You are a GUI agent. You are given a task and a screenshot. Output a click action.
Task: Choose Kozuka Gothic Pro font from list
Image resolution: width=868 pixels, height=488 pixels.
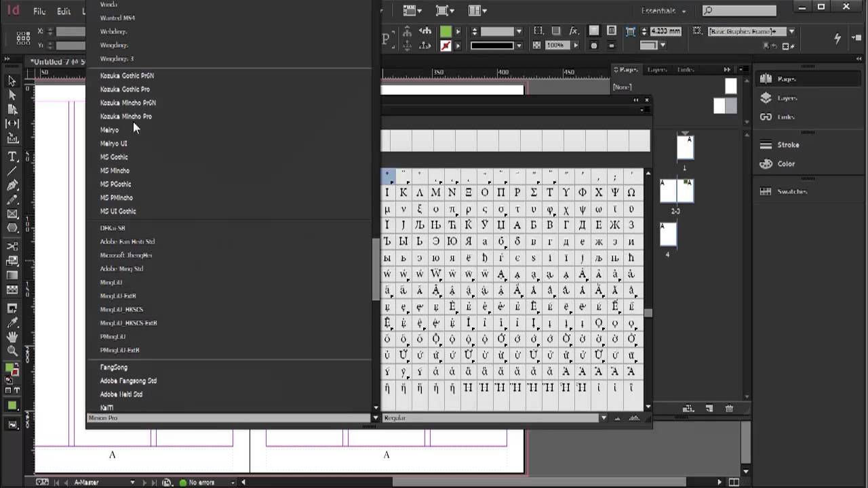pyautogui.click(x=125, y=89)
